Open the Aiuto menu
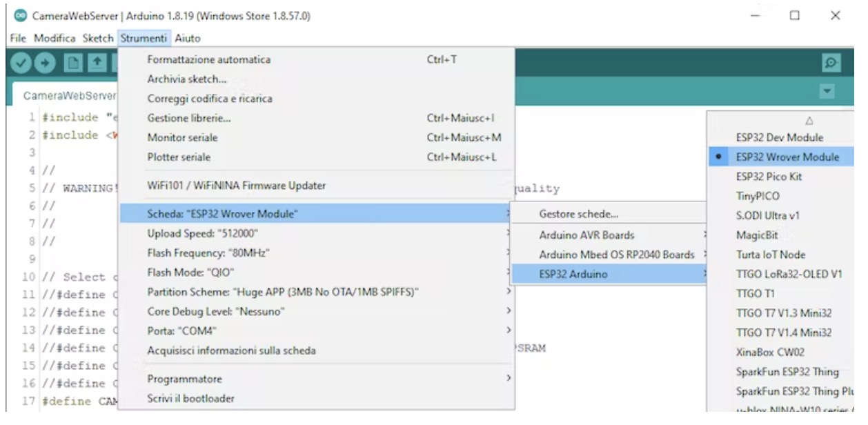The width and height of the screenshot is (868, 425). point(187,38)
